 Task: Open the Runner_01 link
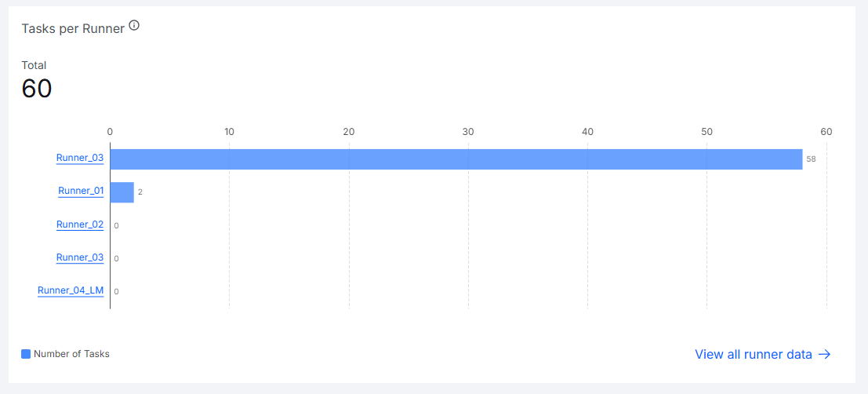81,192
